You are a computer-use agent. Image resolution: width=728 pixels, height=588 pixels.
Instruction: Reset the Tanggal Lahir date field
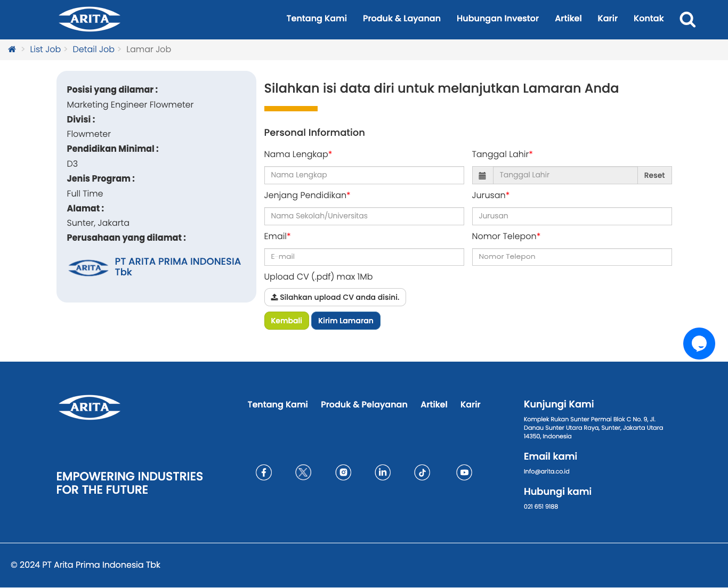(654, 175)
